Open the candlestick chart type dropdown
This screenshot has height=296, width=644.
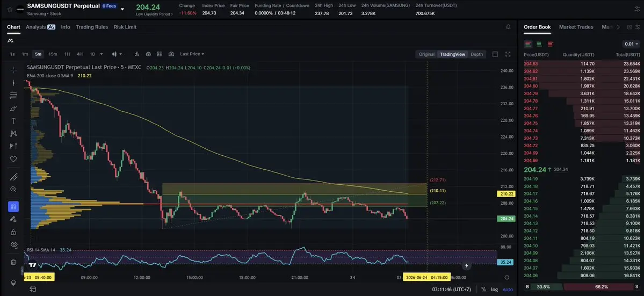[117, 54]
